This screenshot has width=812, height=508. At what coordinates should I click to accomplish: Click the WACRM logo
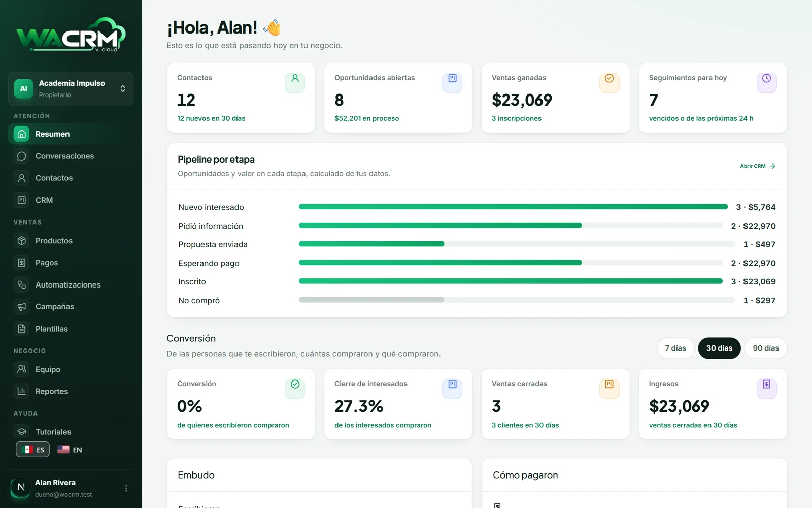coord(71,36)
